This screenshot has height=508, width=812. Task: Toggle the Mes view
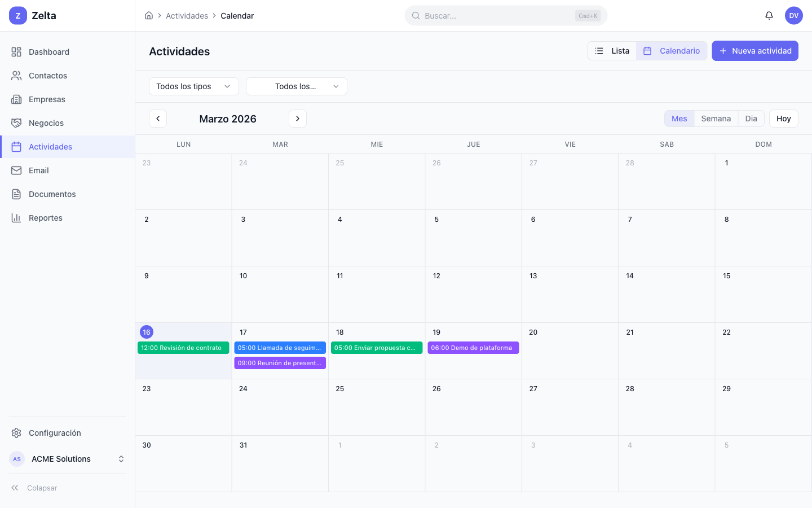pyautogui.click(x=679, y=119)
